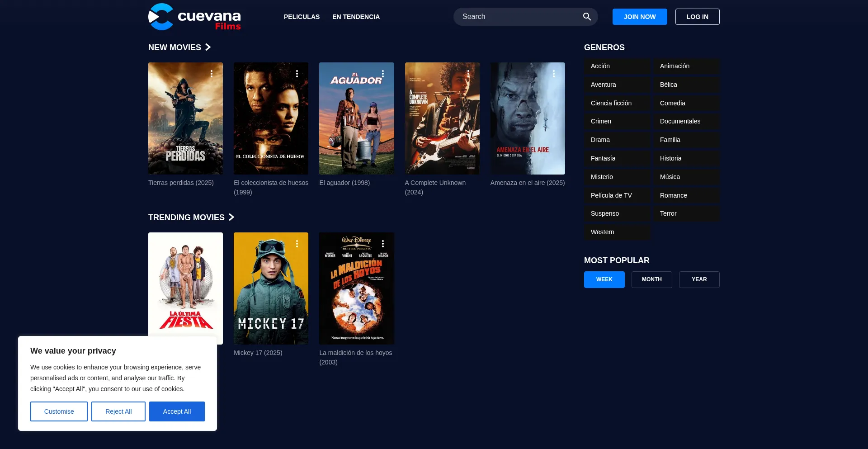Open three-dot menu on A Complete Unknown poster
This screenshot has width=868, height=449.
point(468,74)
